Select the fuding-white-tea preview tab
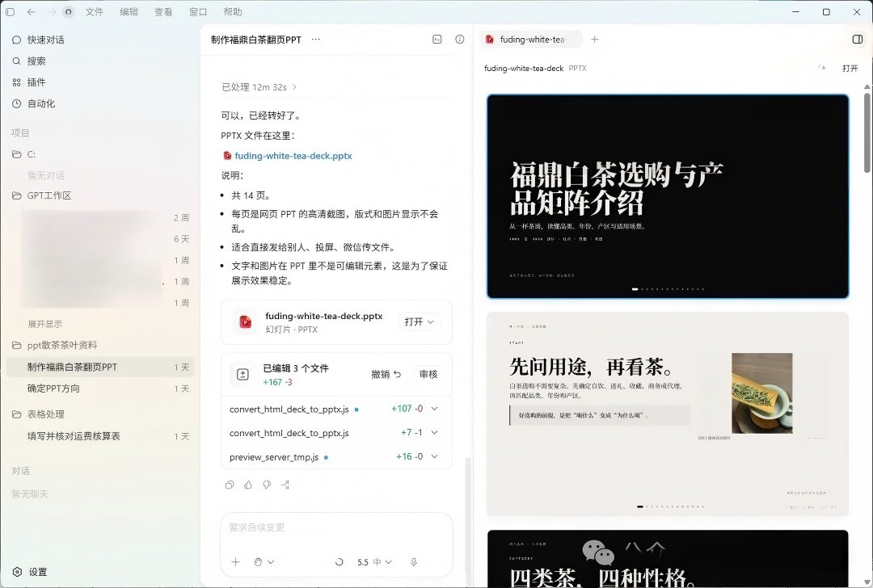Screen dimensions: 873x588 pyautogui.click(x=530, y=40)
